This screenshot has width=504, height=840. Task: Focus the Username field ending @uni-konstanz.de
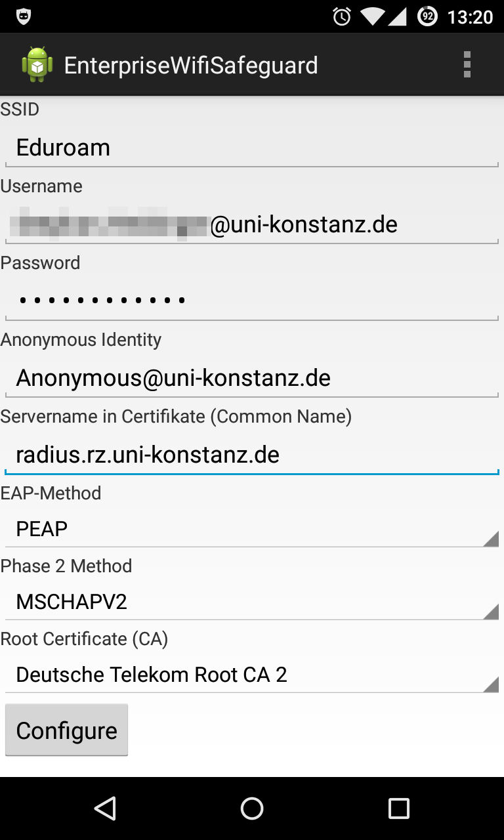pyautogui.click(x=252, y=224)
